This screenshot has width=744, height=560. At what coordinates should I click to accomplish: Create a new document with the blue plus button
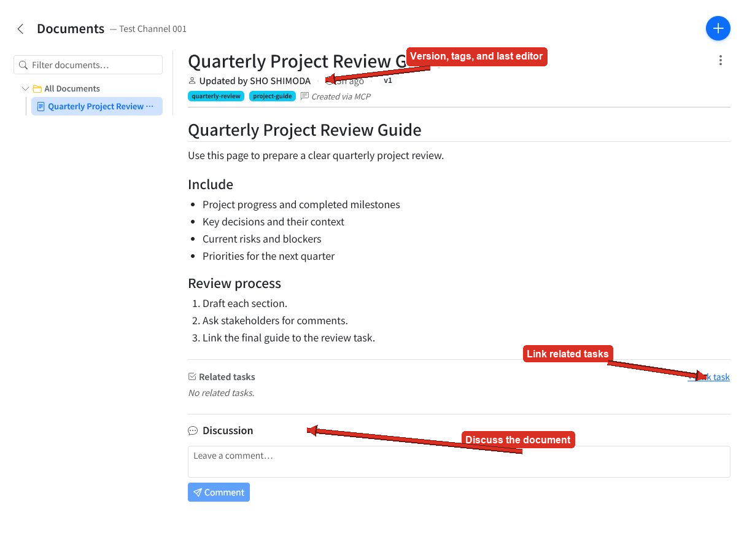pyautogui.click(x=718, y=28)
